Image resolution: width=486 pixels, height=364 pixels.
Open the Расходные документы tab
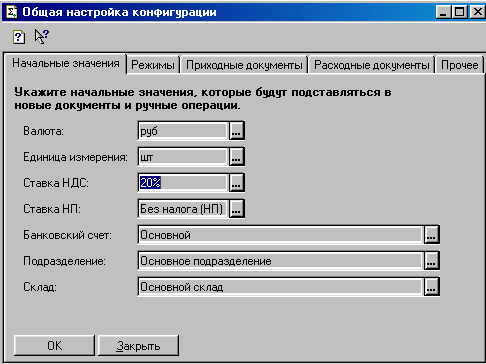(372, 65)
